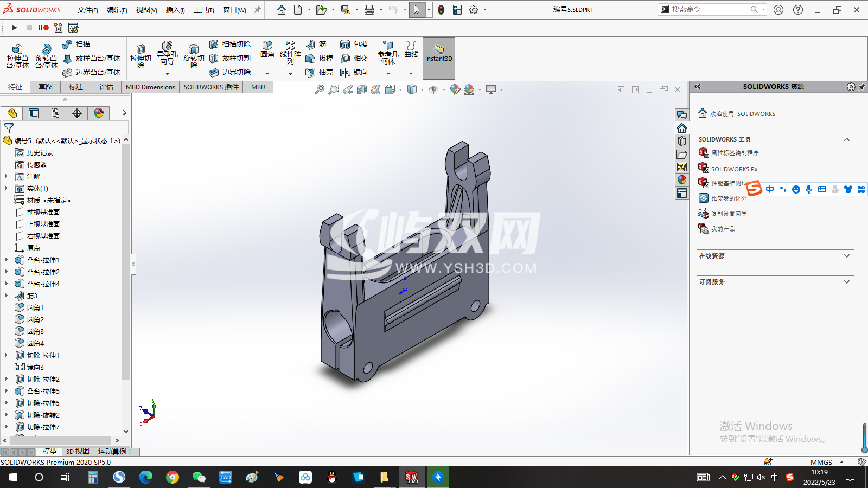Screen dimensions: 868x488
Task: Switch to the 草图 tab
Action: pos(46,87)
